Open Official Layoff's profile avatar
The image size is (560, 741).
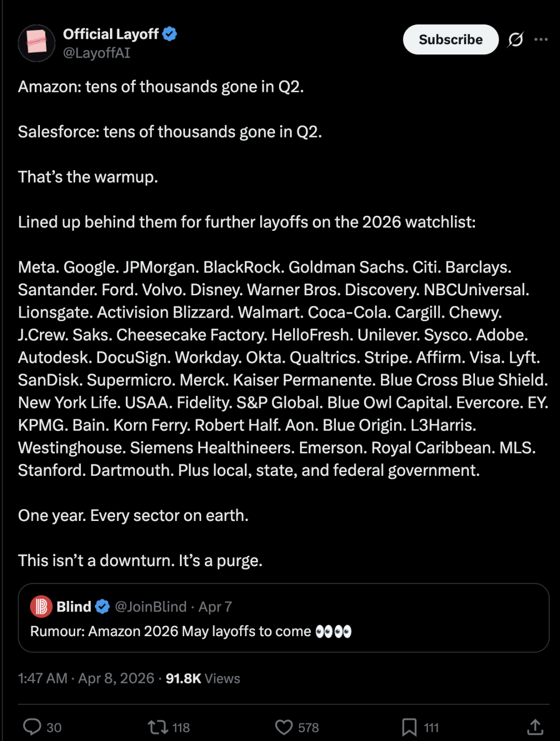(37, 43)
